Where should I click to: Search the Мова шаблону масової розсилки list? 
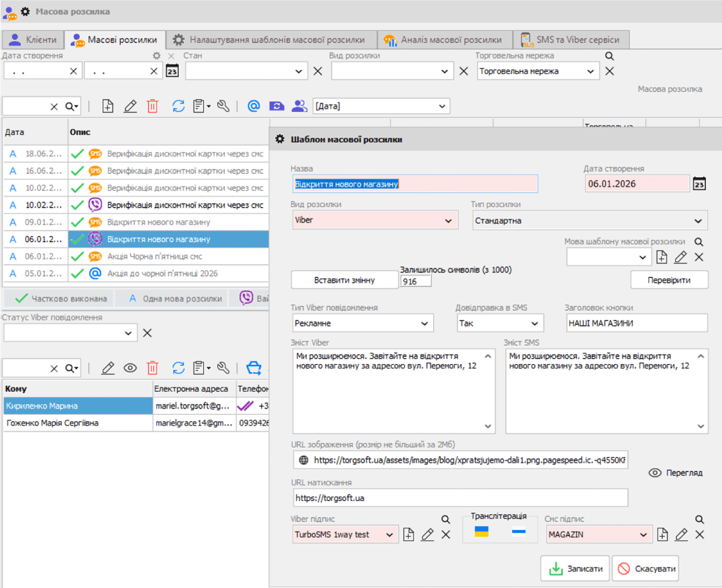[x=699, y=241]
